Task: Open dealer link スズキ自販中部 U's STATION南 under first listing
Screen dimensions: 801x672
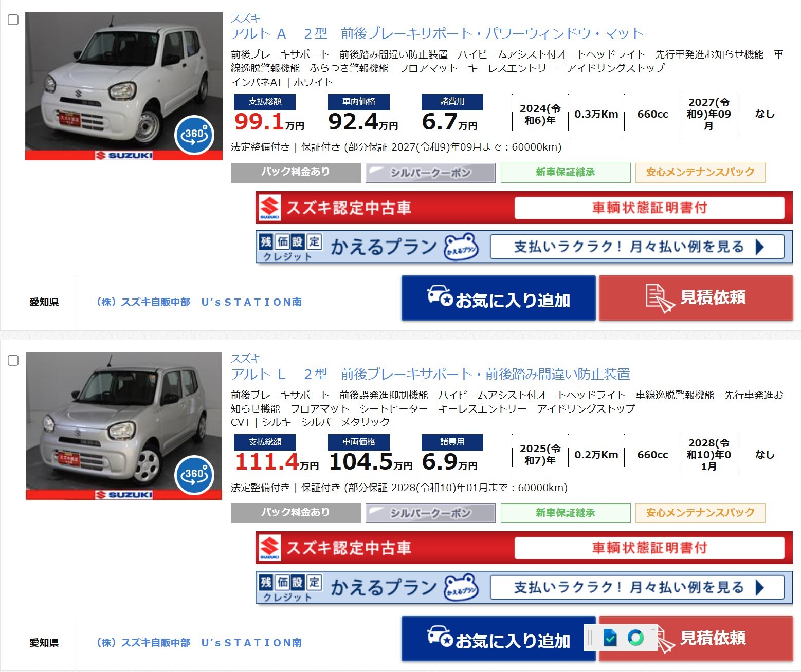Action: coord(199,302)
